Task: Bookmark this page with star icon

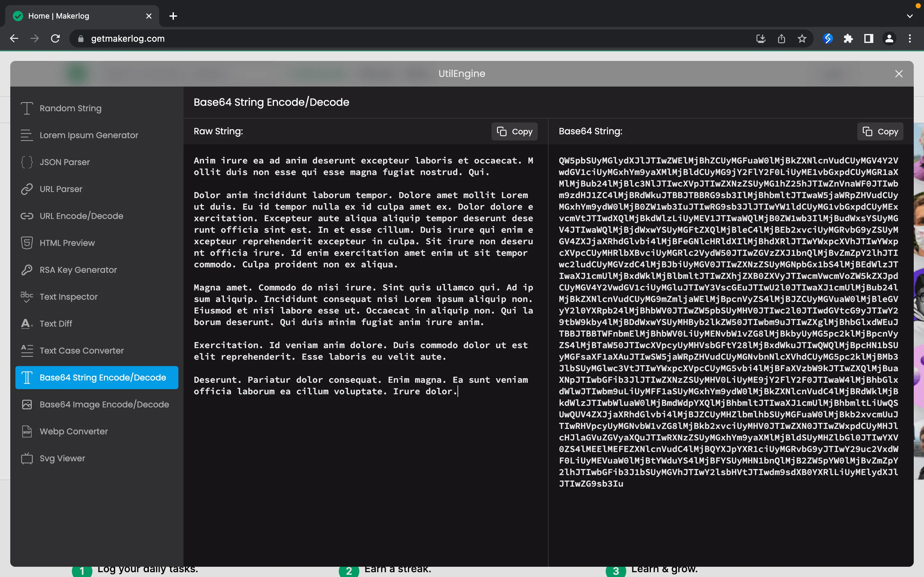Action: point(802,38)
